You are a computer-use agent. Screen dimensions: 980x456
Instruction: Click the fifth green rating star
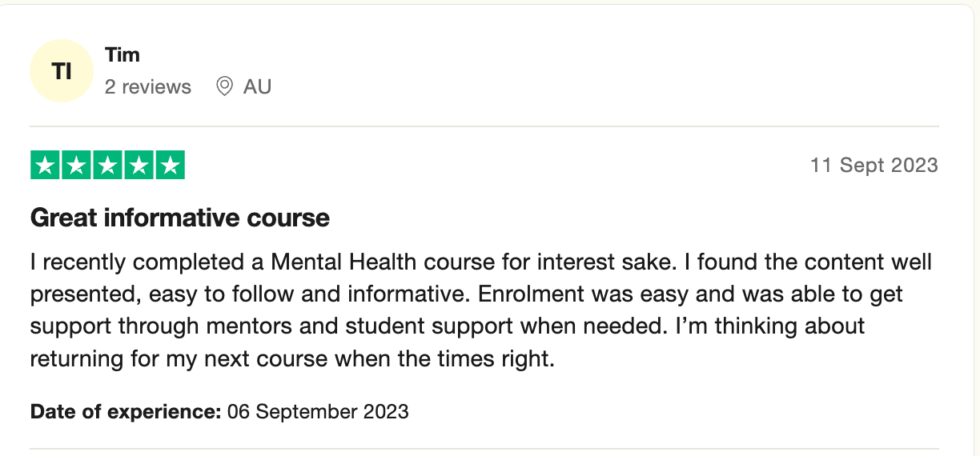(x=169, y=166)
